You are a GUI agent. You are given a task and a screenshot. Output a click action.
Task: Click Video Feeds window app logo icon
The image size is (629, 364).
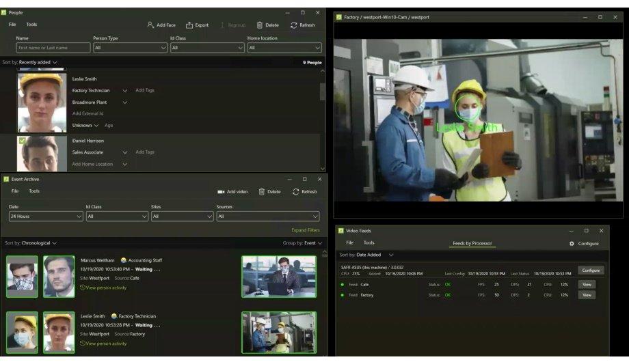(x=341, y=231)
